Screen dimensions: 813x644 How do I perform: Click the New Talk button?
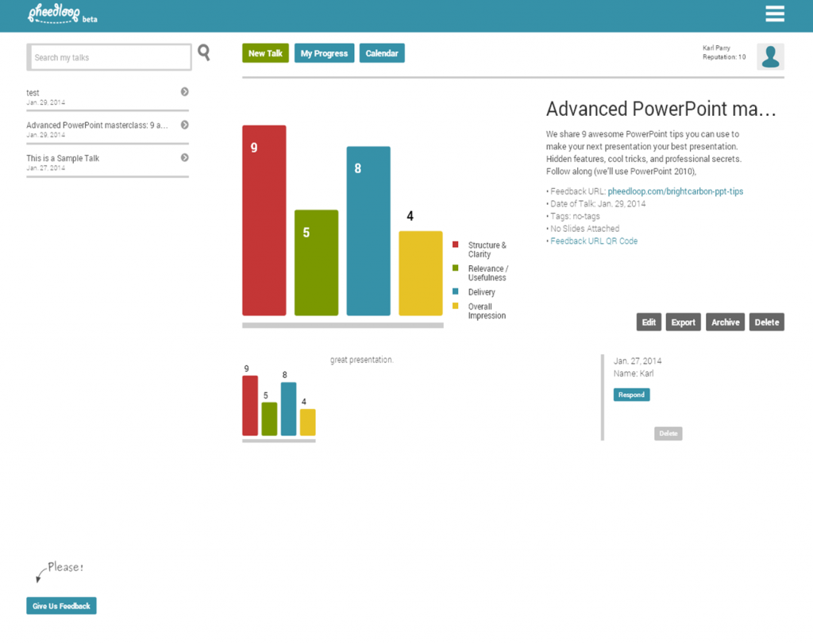point(265,53)
